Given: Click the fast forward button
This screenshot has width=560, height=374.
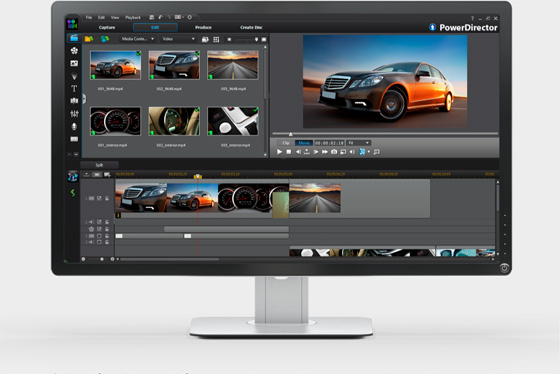Looking at the screenshot, I should coord(325,152).
